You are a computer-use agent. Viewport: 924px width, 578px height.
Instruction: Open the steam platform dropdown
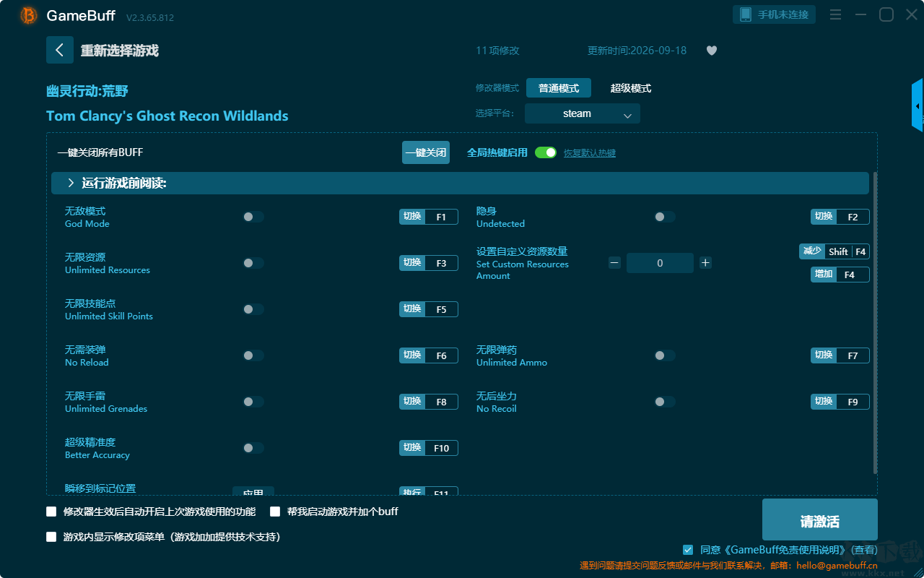583,113
